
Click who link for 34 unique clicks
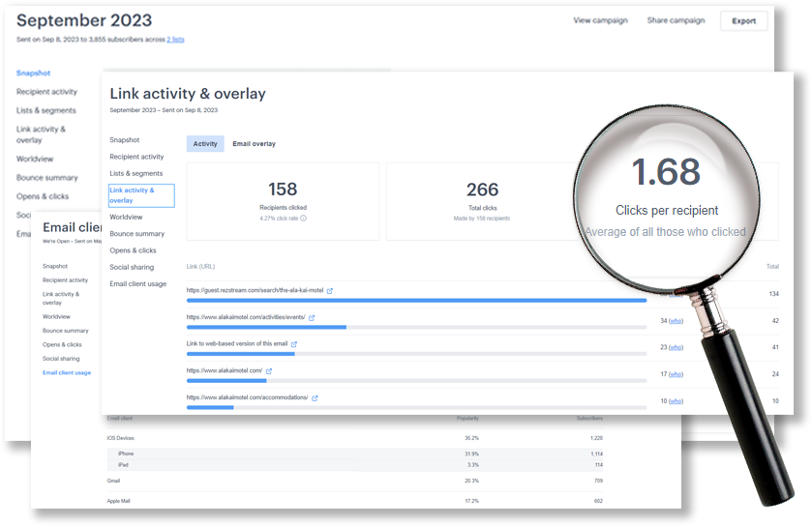[x=676, y=321]
